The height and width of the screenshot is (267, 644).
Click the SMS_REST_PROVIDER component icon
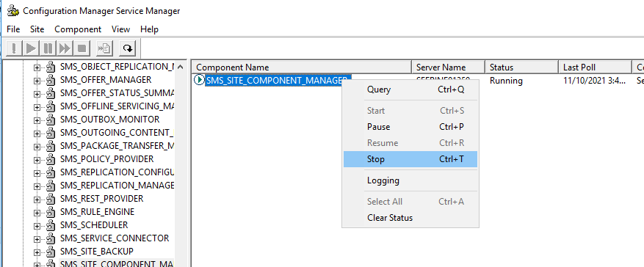point(51,199)
